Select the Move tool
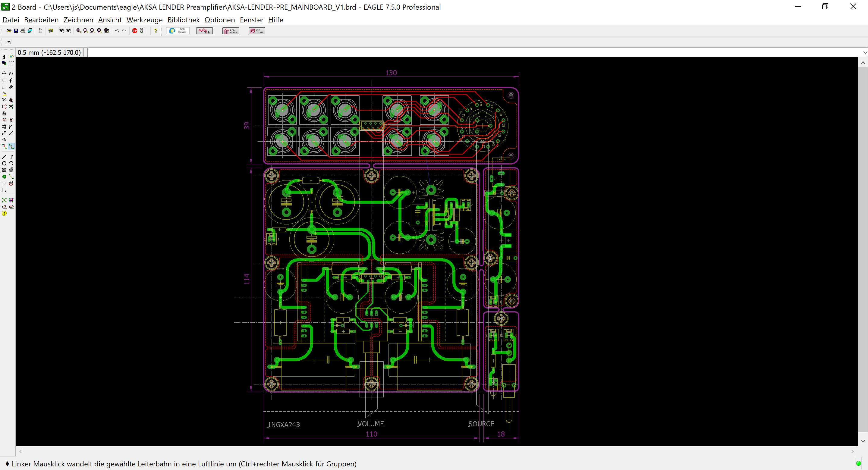 click(x=4, y=73)
